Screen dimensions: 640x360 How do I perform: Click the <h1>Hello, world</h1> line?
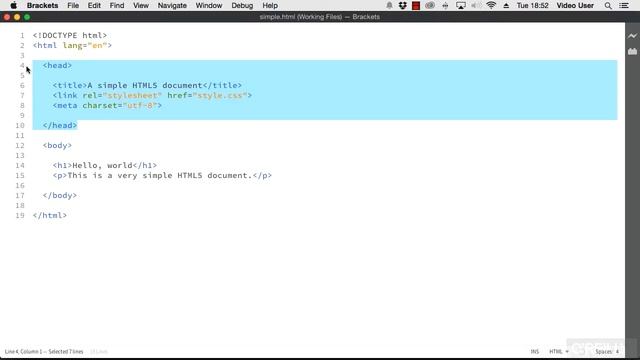tap(104, 165)
